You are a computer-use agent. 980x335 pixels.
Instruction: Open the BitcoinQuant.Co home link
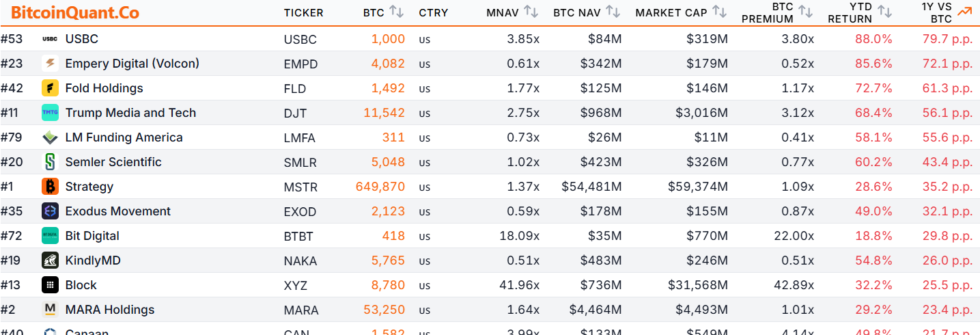(x=75, y=13)
